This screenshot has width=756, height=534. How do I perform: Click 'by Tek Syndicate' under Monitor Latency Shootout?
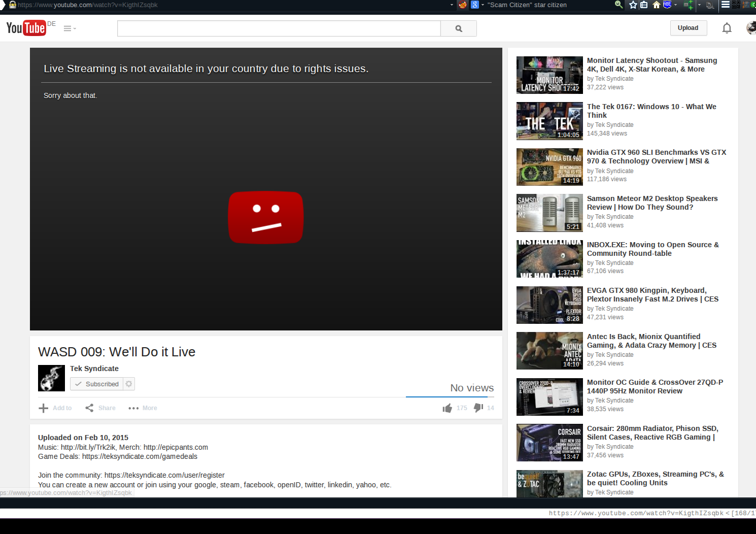[610, 79]
